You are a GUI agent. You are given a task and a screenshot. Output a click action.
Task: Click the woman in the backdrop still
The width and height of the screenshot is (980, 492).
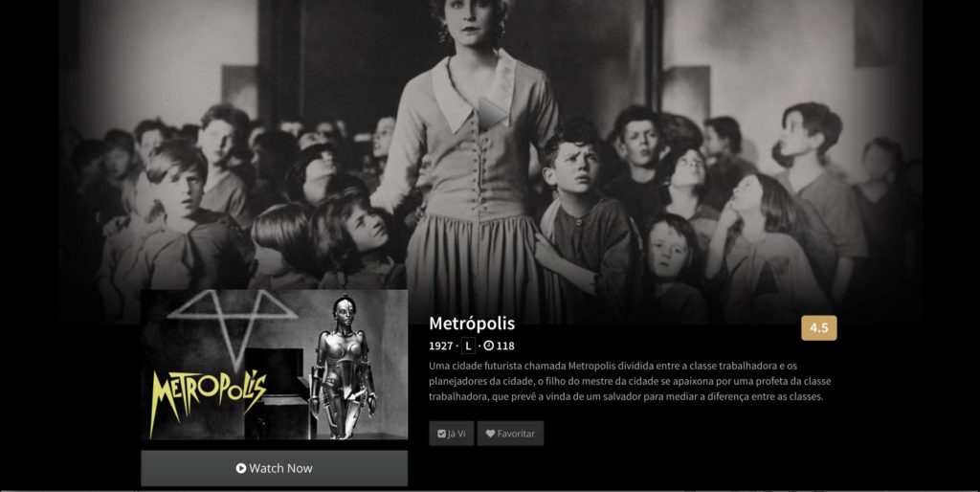(x=469, y=156)
